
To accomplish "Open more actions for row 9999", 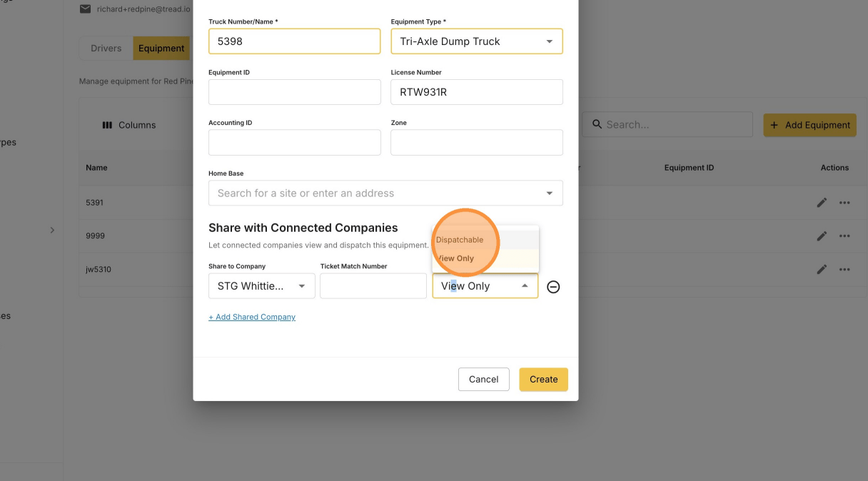I will 844,236.
